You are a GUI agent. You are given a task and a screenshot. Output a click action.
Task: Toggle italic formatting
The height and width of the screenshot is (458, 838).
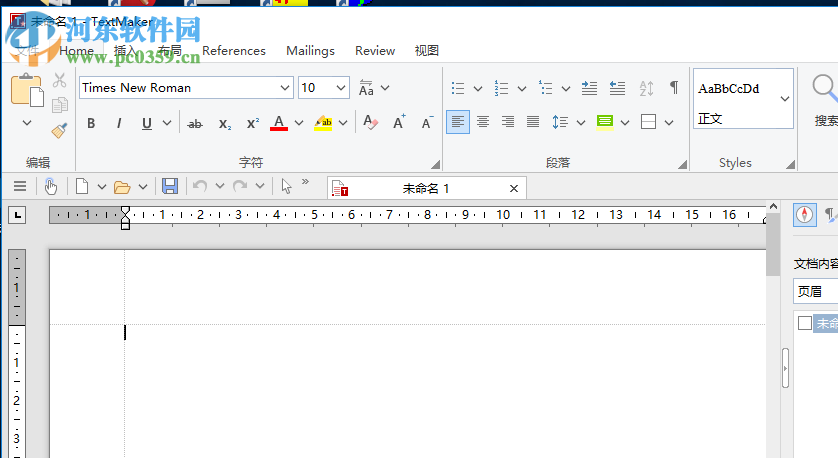(119, 123)
